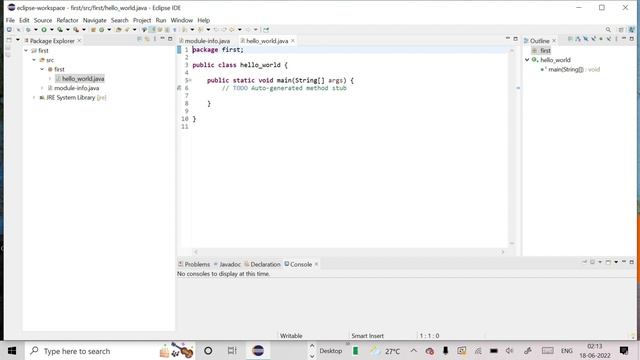Close the hello_world.java editor tab
640x360 pixels.
click(293, 41)
